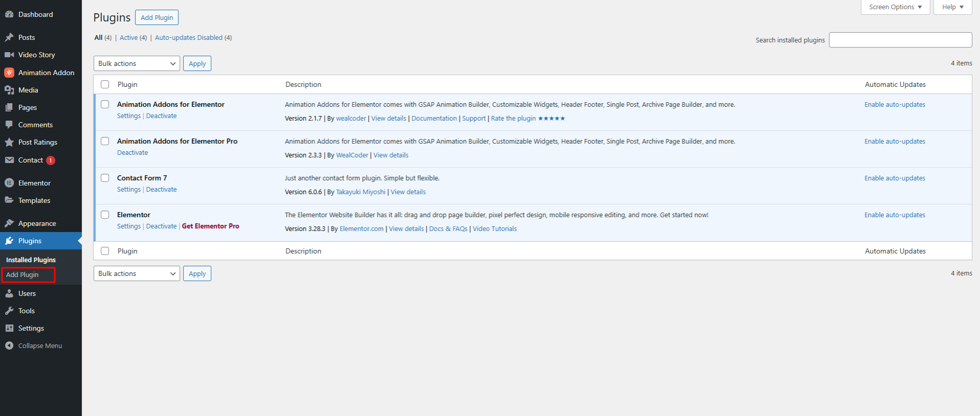Tick the Elementor plugin row checkbox
This screenshot has height=416, width=980.
[x=105, y=215]
